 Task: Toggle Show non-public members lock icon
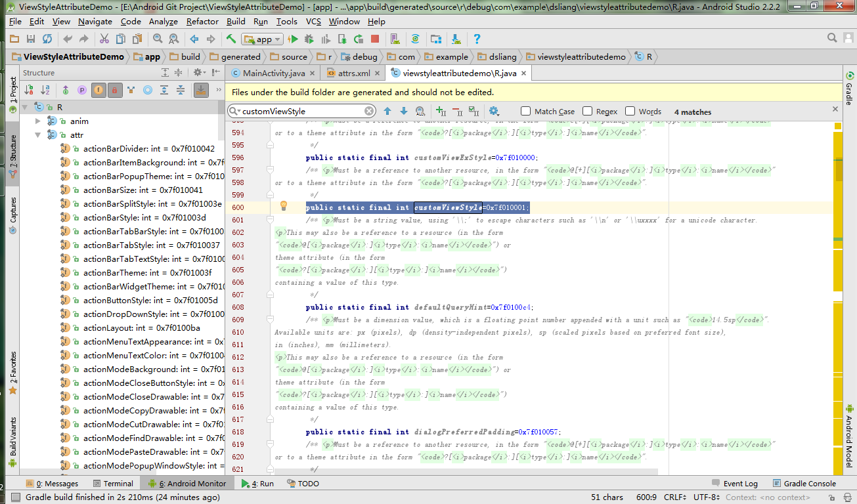point(115,90)
